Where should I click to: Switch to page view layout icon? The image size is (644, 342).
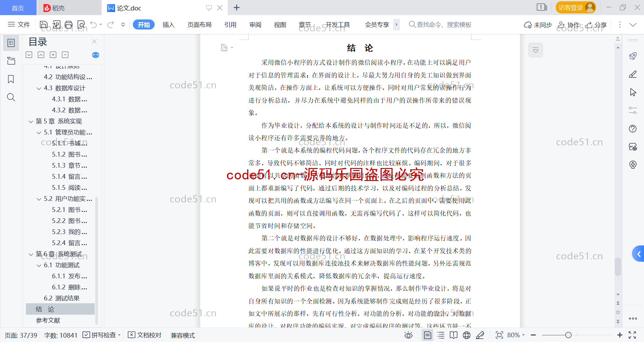[427, 335]
